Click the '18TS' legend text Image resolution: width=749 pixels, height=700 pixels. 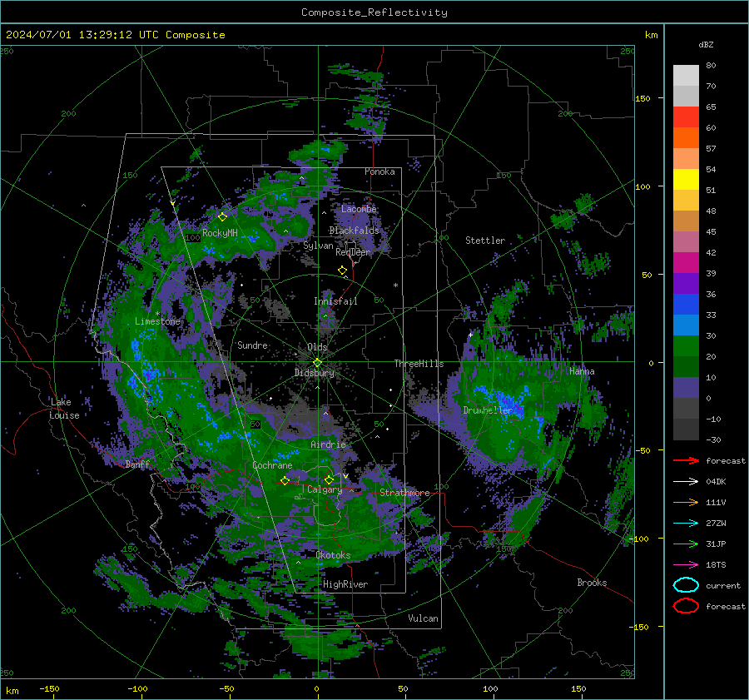tap(716, 565)
